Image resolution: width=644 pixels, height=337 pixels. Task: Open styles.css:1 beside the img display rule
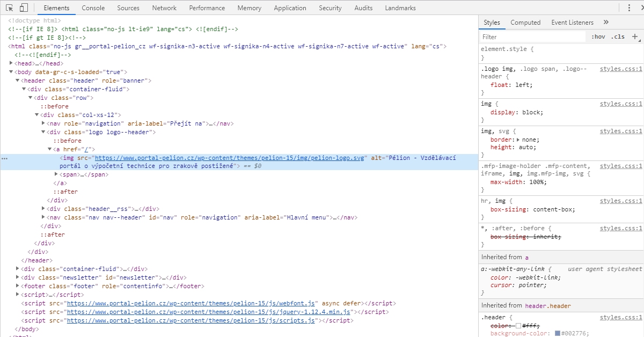tap(621, 104)
